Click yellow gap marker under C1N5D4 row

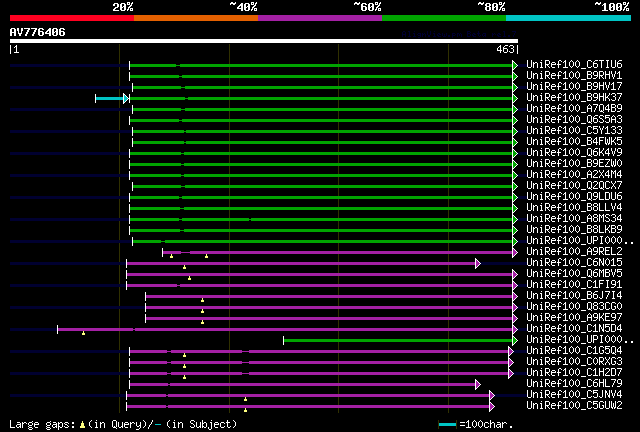click(x=83, y=333)
